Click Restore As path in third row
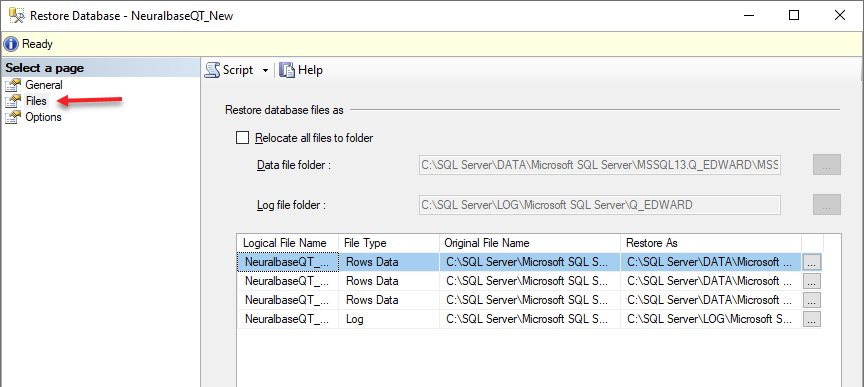This screenshot has height=387, width=864. [x=711, y=300]
